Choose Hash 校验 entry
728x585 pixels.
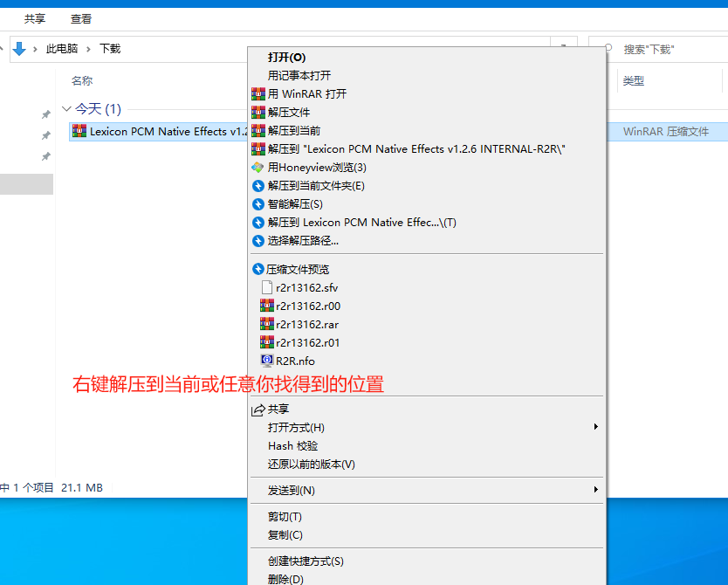pos(427,445)
